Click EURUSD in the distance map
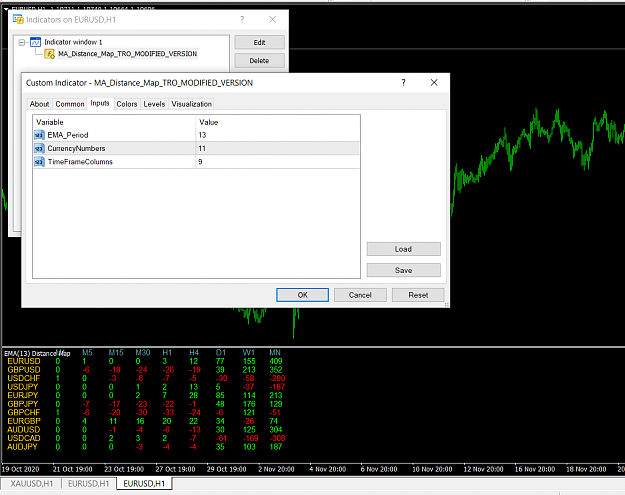This screenshot has width=625, height=495. (24, 361)
